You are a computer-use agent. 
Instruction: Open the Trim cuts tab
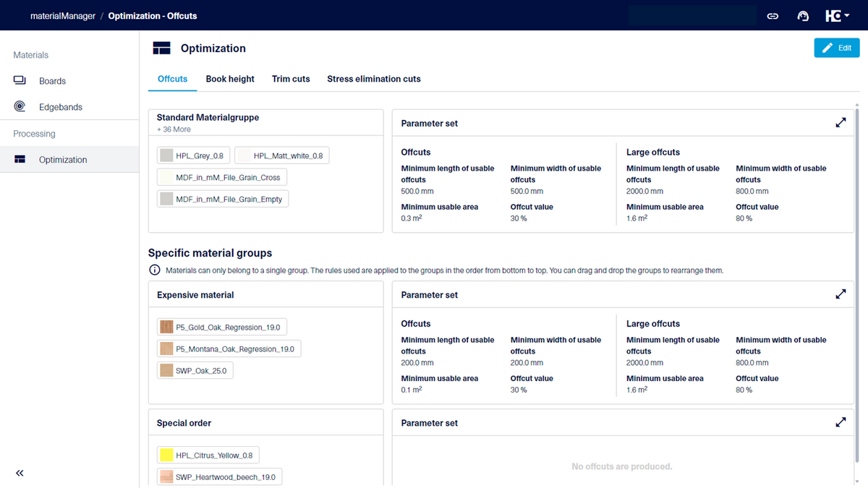[291, 79]
